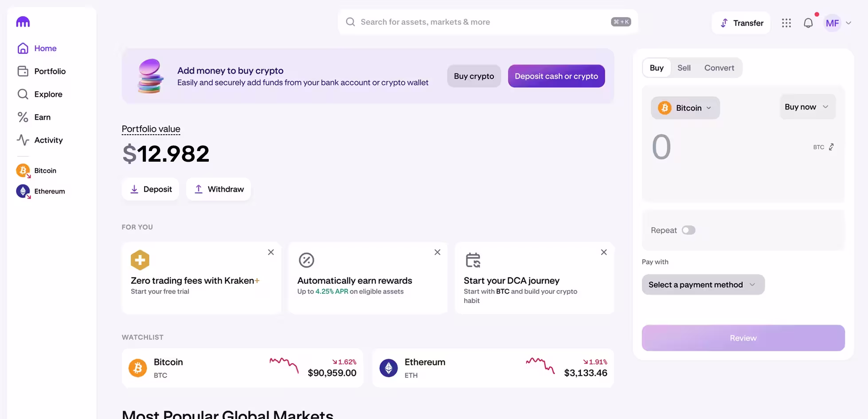Focus the search for assets field
The image size is (868, 419).
point(488,22)
